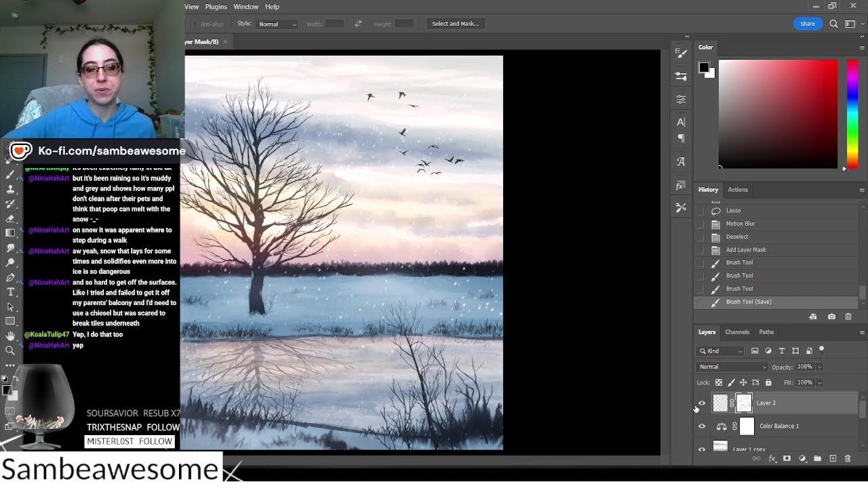
Task: Create a new layer plus icon
Action: pos(833,459)
